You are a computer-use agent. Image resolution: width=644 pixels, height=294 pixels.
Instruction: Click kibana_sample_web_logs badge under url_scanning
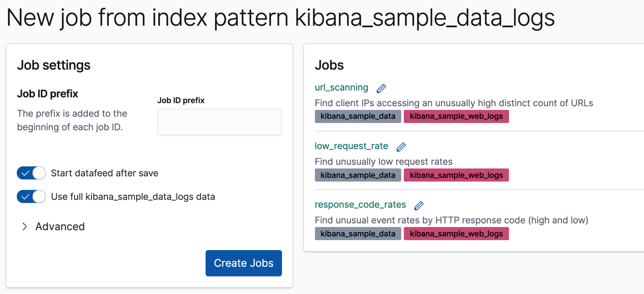[456, 116]
